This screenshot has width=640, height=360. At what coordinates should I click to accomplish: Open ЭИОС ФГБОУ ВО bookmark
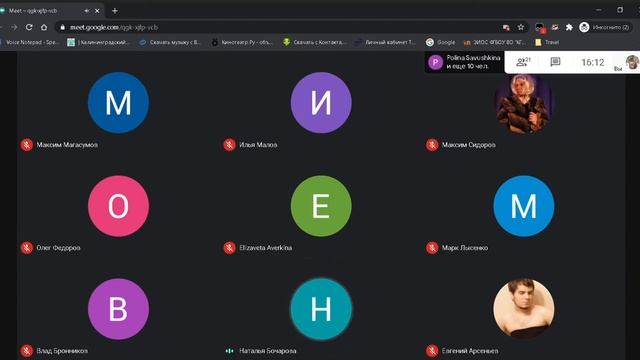pos(495,42)
